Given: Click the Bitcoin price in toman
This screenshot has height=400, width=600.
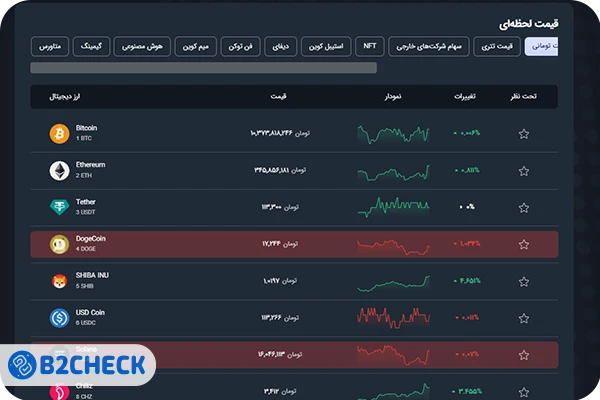Looking at the screenshot, I should 280,133.
